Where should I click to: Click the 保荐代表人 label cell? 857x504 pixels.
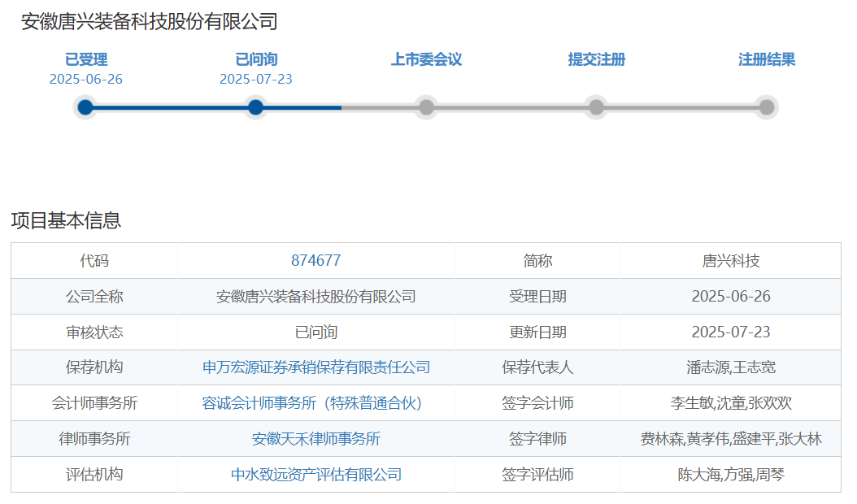point(537,367)
